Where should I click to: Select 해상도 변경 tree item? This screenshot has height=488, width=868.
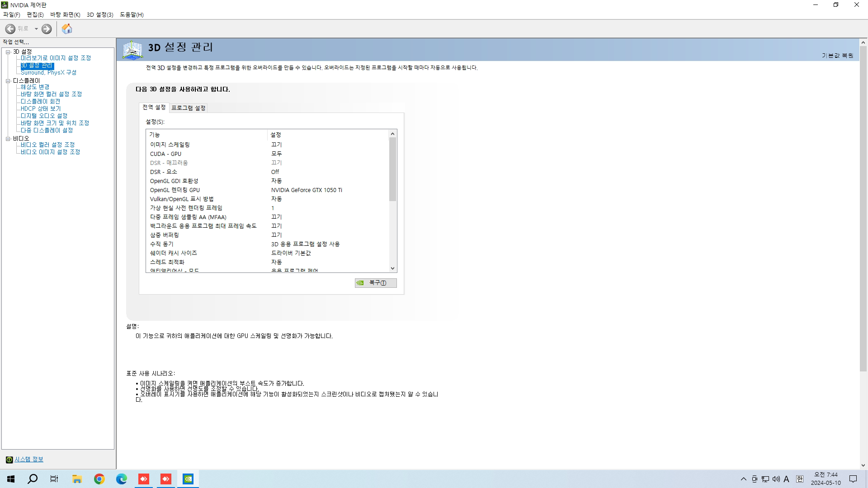click(x=35, y=87)
